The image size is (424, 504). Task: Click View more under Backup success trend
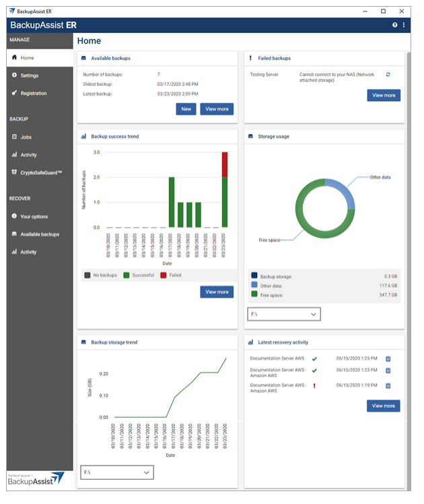[x=217, y=292]
